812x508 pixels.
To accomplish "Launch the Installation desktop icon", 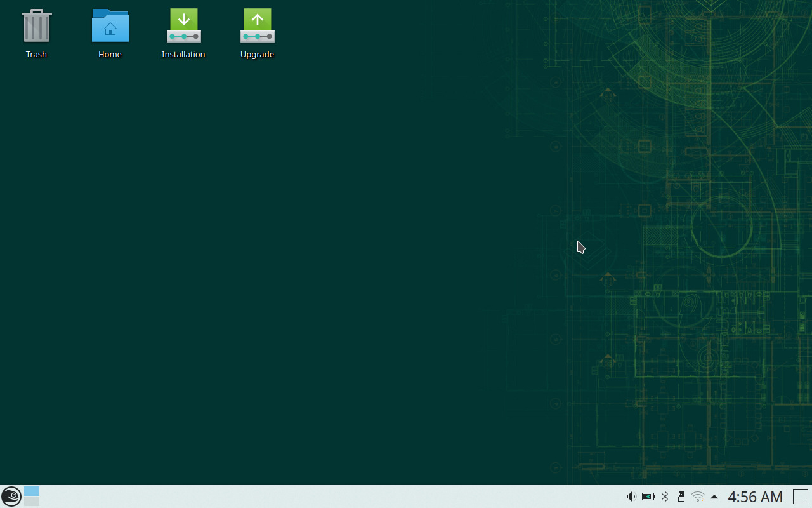I will [183, 26].
